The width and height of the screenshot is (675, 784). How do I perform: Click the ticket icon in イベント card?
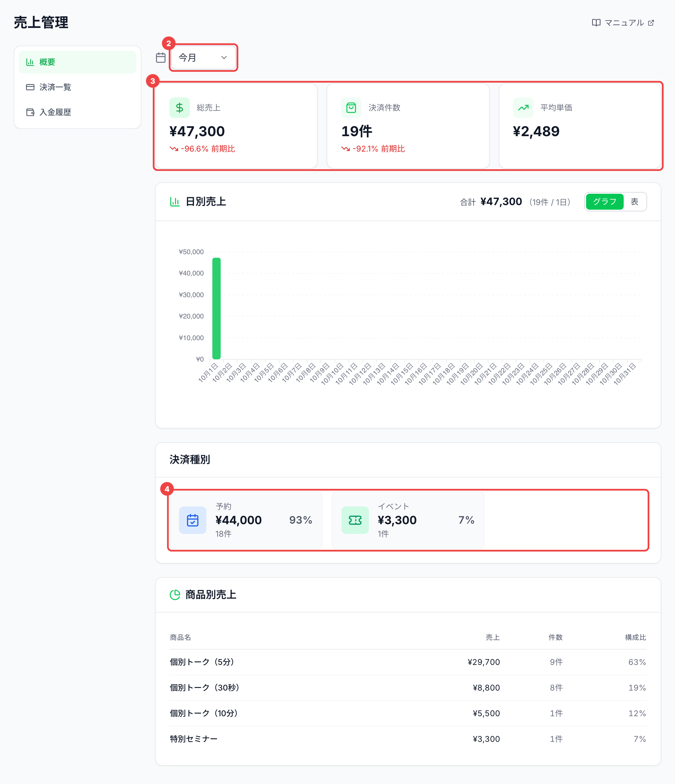click(x=355, y=520)
